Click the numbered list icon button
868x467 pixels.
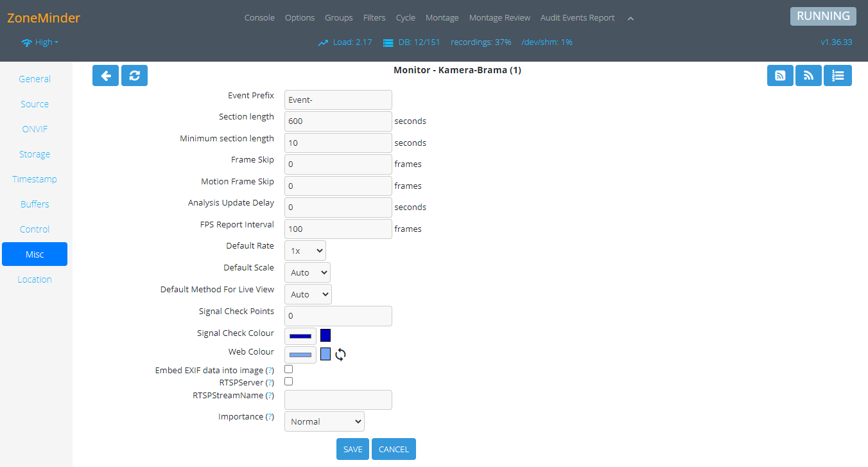coord(837,75)
